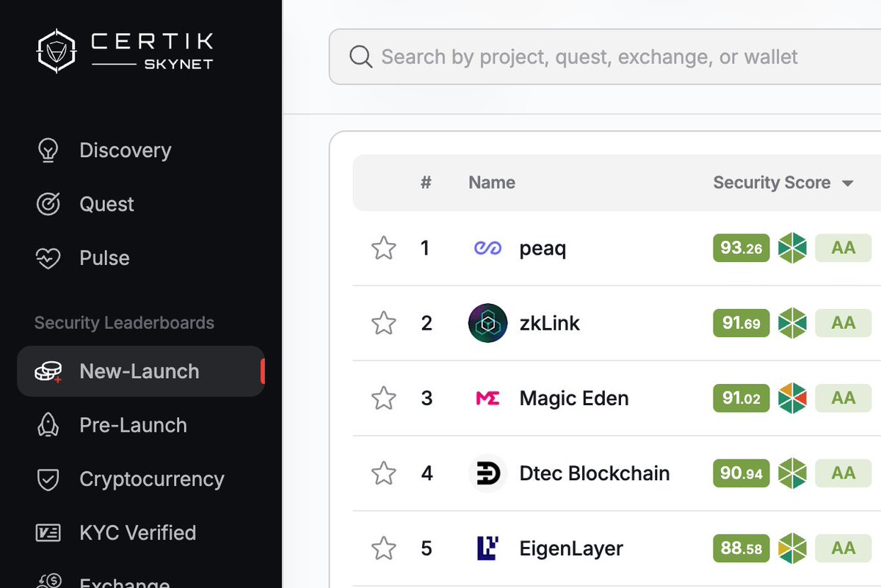
Task: Toggle the favorite star for Magic Eden
Action: pos(383,398)
